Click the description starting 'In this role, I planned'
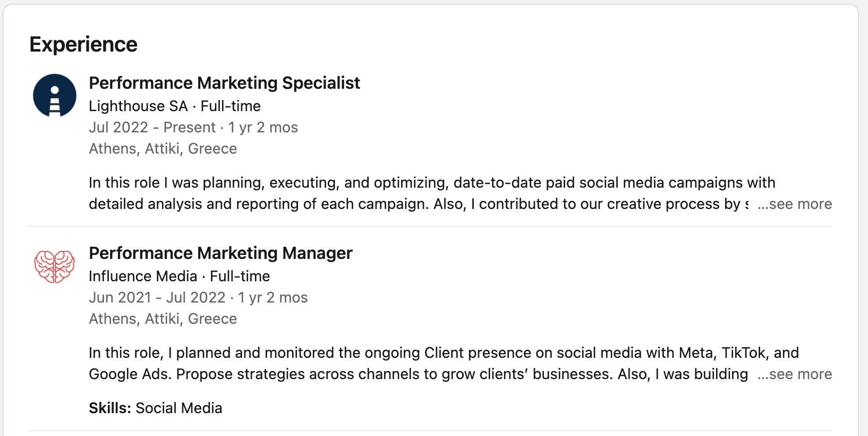 point(443,353)
